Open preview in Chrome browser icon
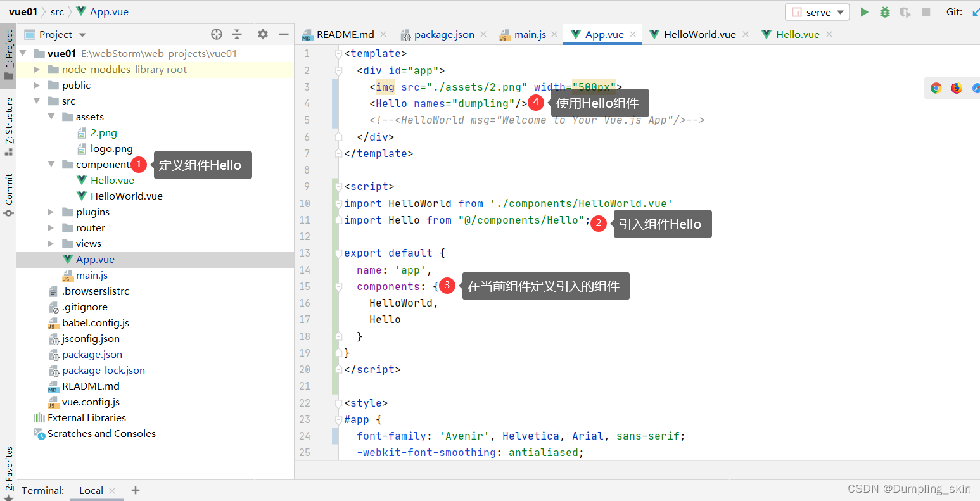Viewport: 980px width, 501px height. 936,88
